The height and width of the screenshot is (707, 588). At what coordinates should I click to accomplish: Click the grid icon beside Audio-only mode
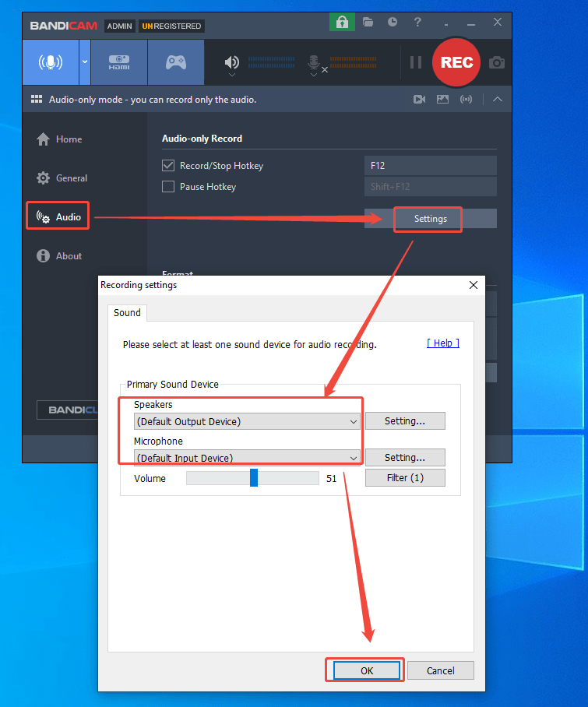(x=37, y=99)
